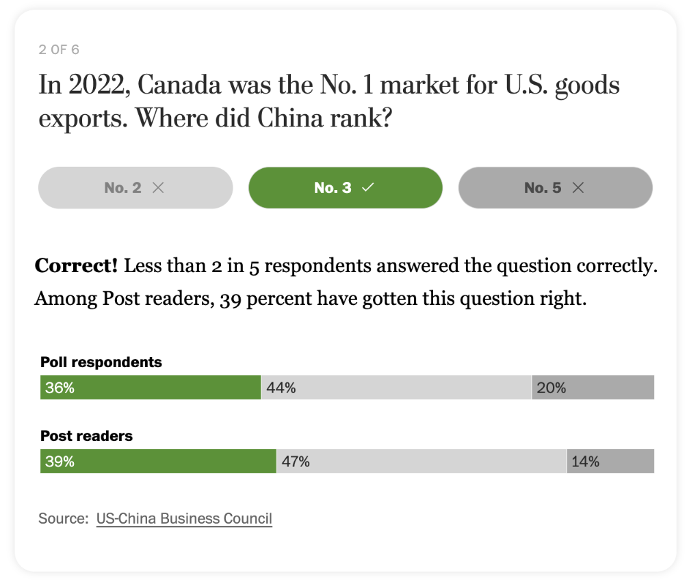Viewport: 700px width, 588px height.
Task: Click the 47% Post readers bar segment
Action: tap(422, 462)
